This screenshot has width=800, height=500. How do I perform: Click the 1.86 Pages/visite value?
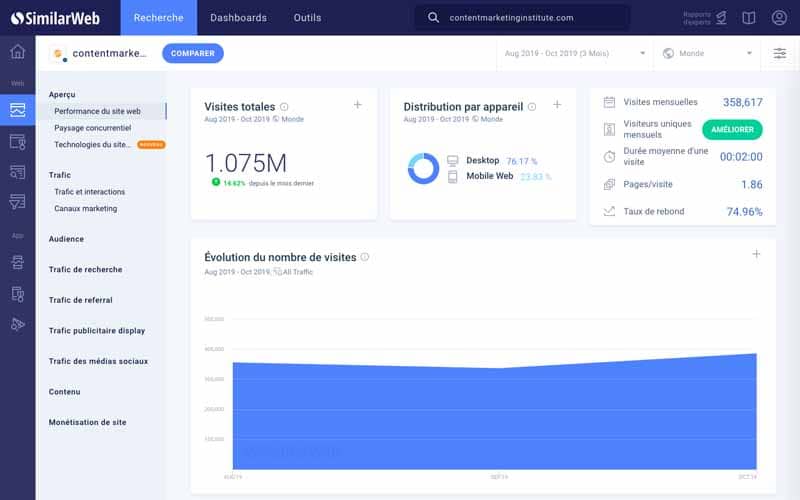(x=752, y=185)
